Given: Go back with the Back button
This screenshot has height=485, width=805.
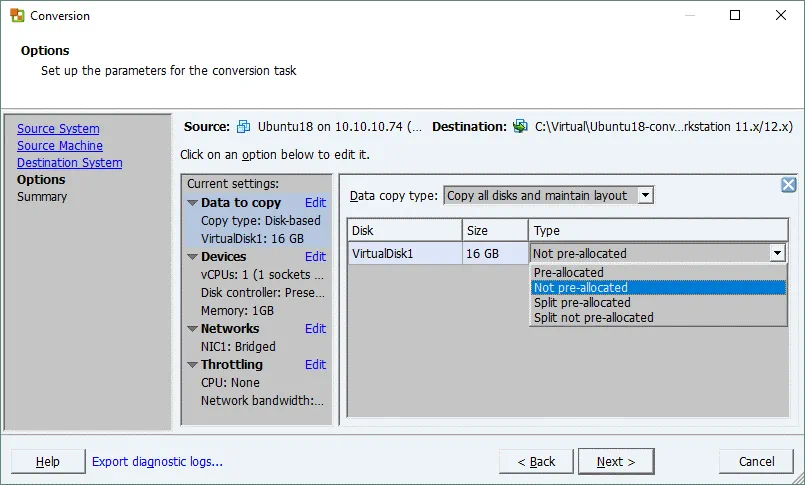Looking at the screenshot, I should click(x=535, y=461).
